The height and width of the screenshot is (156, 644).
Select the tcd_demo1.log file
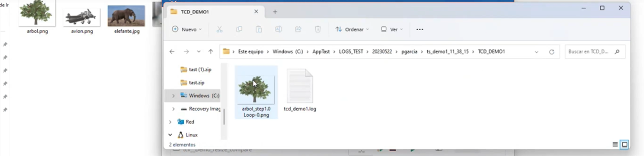[x=300, y=91]
